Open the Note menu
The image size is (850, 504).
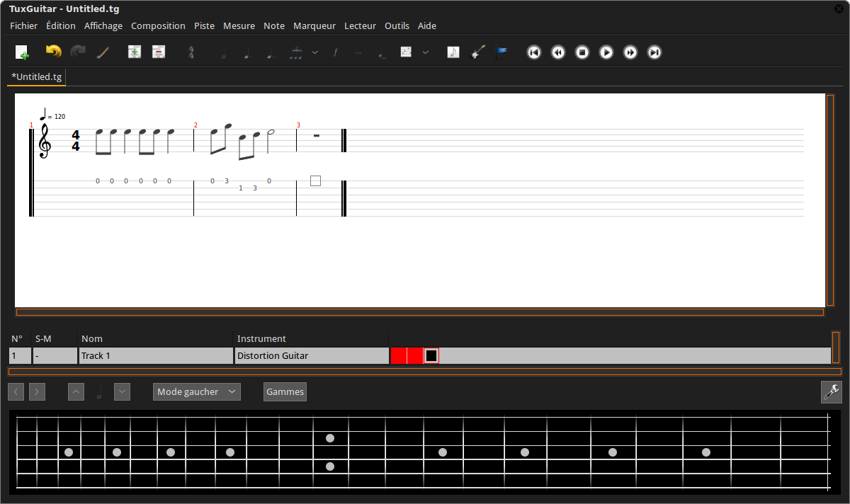[x=274, y=25]
